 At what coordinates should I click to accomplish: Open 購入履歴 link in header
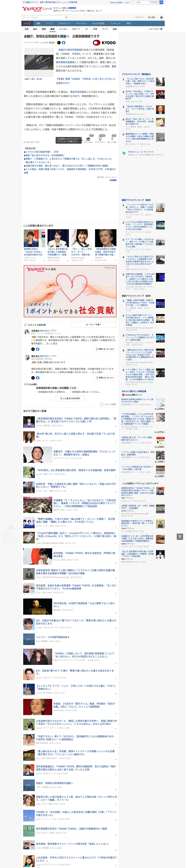click(152, 18)
